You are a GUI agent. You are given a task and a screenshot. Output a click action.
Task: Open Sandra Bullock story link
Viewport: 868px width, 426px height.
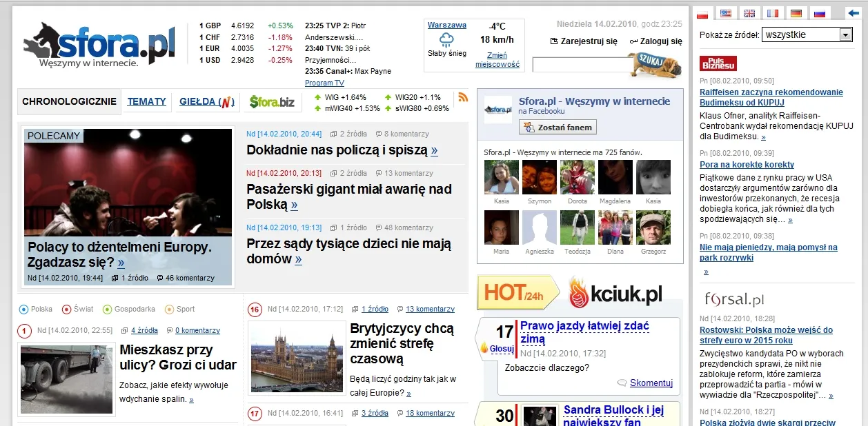[613, 416]
